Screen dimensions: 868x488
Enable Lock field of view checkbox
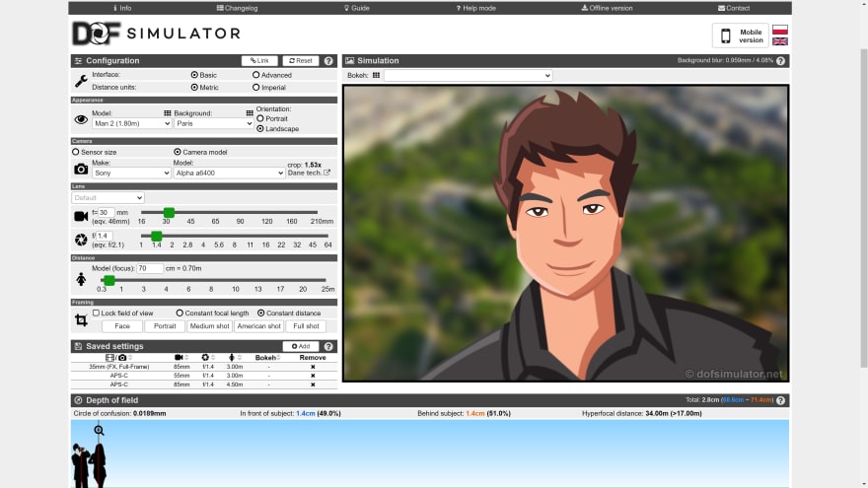pyautogui.click(x=97, y=313)
